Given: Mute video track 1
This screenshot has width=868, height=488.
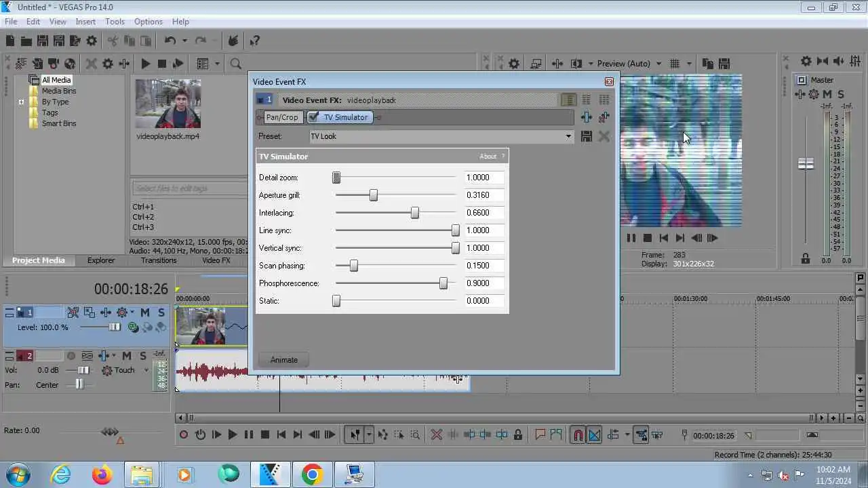Looking at the screenshot, I should [145, 312].
